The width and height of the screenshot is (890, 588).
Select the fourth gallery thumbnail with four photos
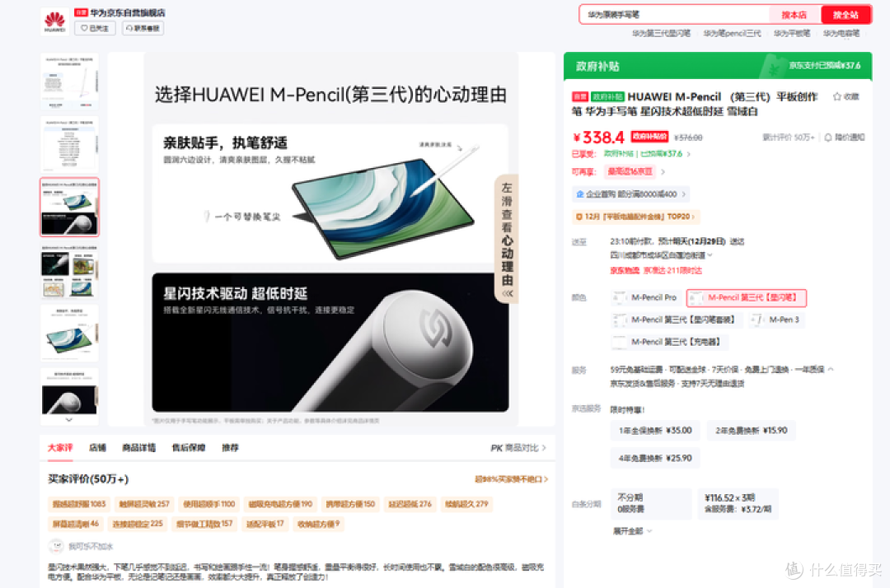click(x=70, y=271)
